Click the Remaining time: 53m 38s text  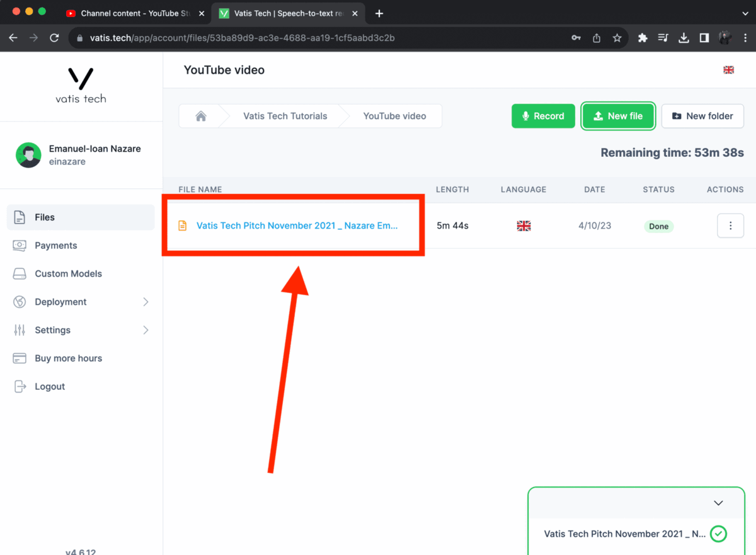pos(672,152)
